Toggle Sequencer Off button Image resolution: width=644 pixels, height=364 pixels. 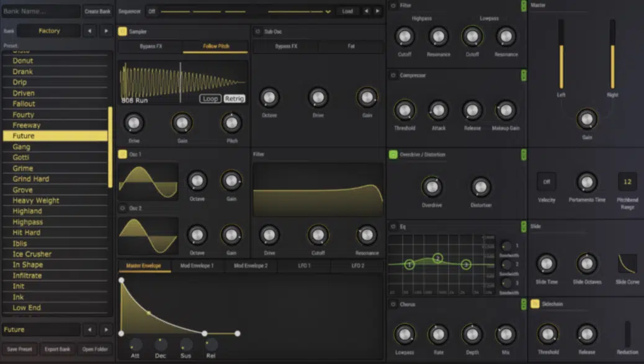point(152,12)
